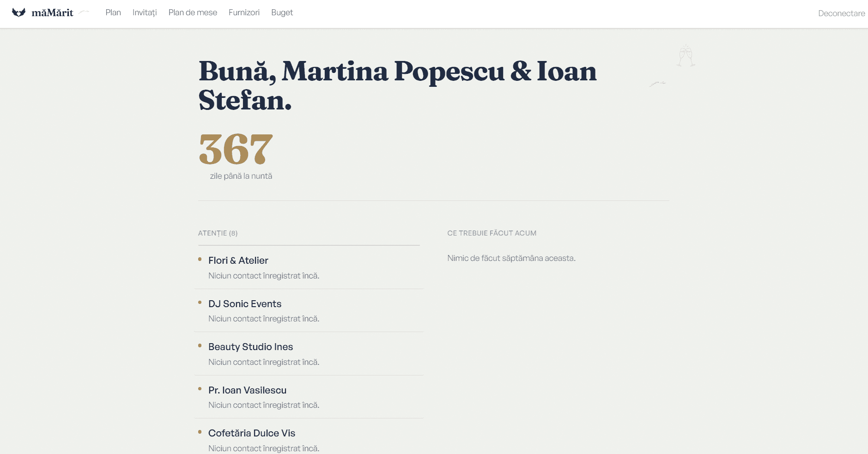The width and height of the screenshot is (868, 454).
Task: Log out using Deconectare link
Action: pyautogui.click(x=841, y=13)
